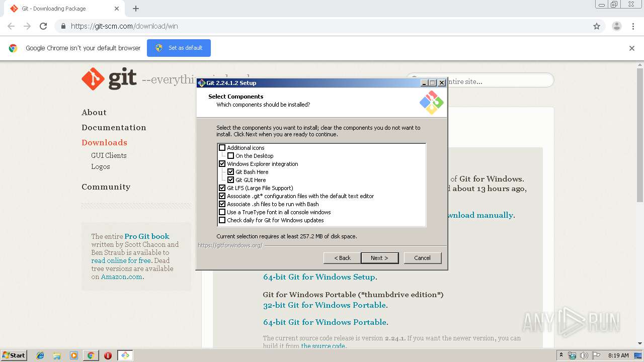Cancel the Git setup
Image resolution: width=644 pixels, height=362 pixels.
tap(423, 258)
